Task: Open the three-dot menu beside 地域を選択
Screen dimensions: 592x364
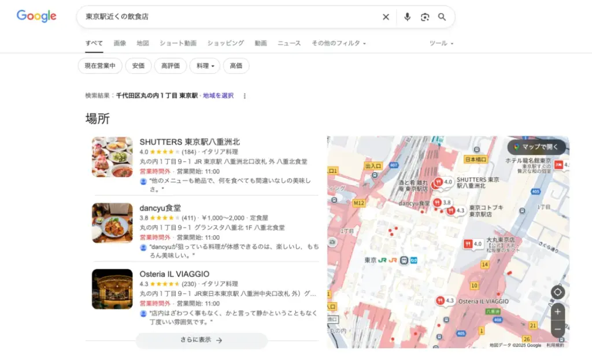Action: tap(245, 96)
